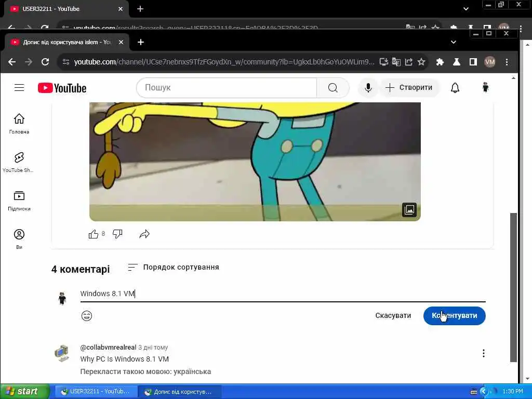
Task: Click the page vertical scrollbar thumb
Action: click(514, 287)
